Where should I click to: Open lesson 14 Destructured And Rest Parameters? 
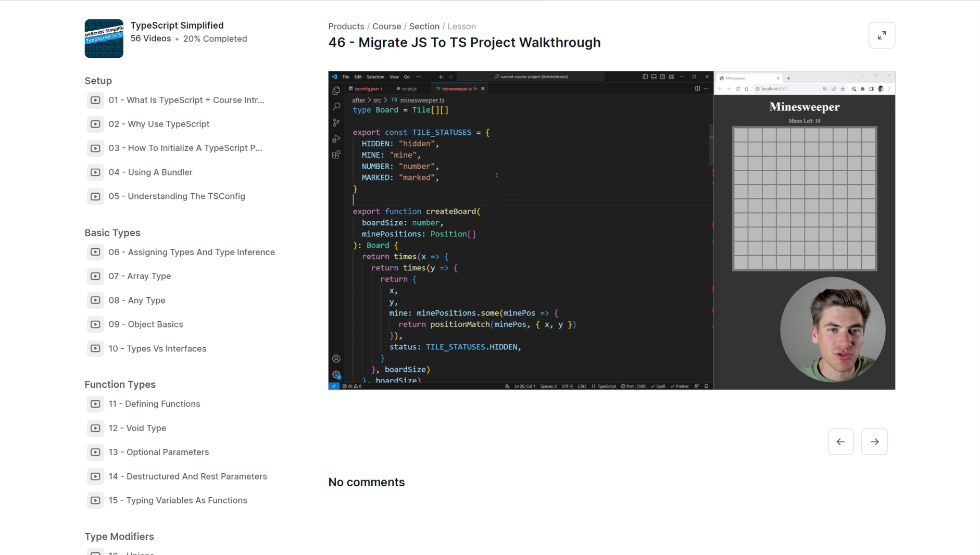187,476
